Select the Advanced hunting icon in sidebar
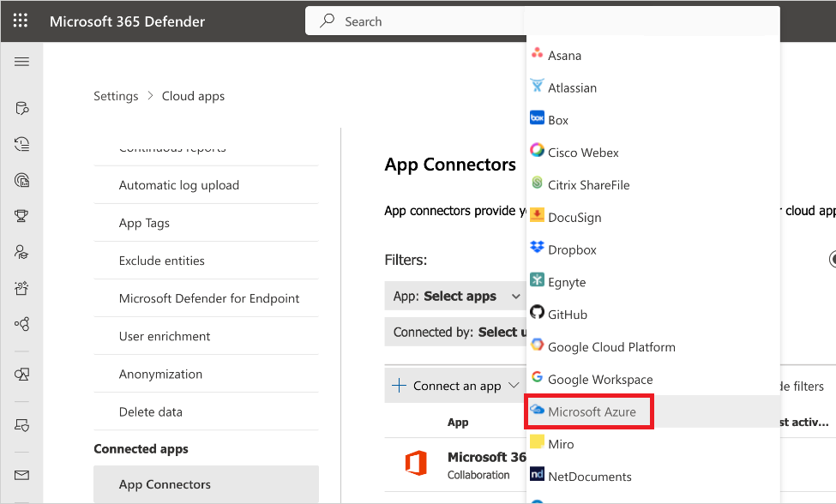This screenshot has height=504, width=836. tap(21, 108)
